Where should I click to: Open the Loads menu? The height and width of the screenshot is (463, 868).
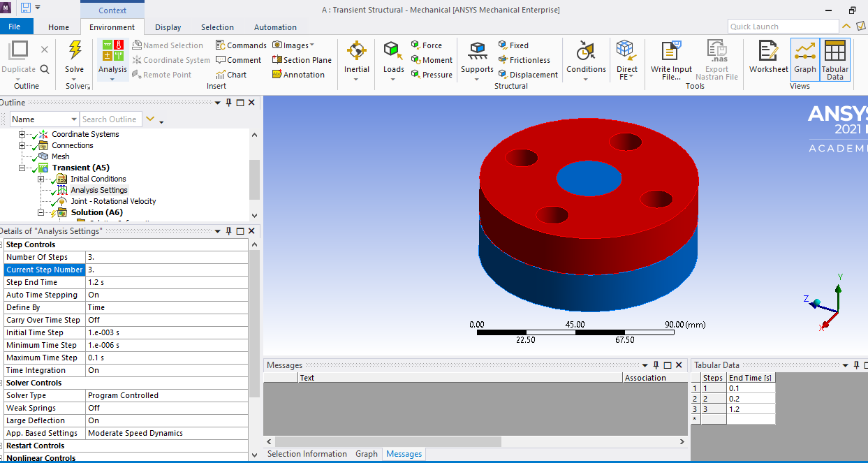pos(393,60)
